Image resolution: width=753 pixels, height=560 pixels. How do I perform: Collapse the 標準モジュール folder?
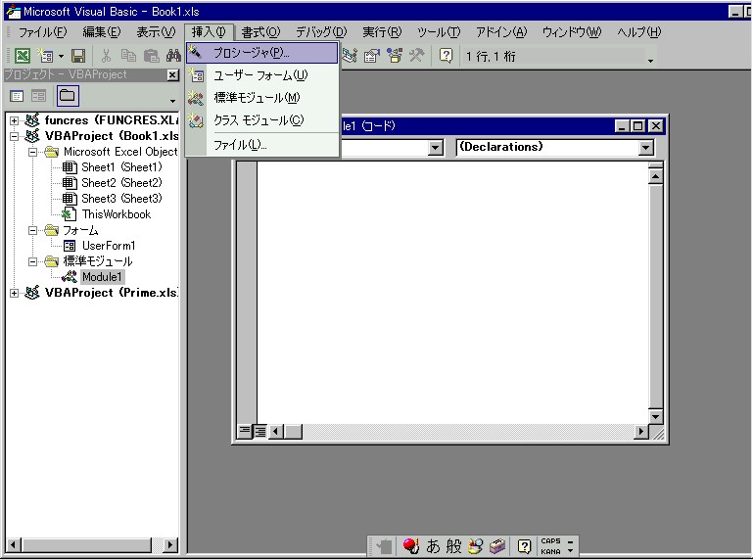[x=32, y=261]
